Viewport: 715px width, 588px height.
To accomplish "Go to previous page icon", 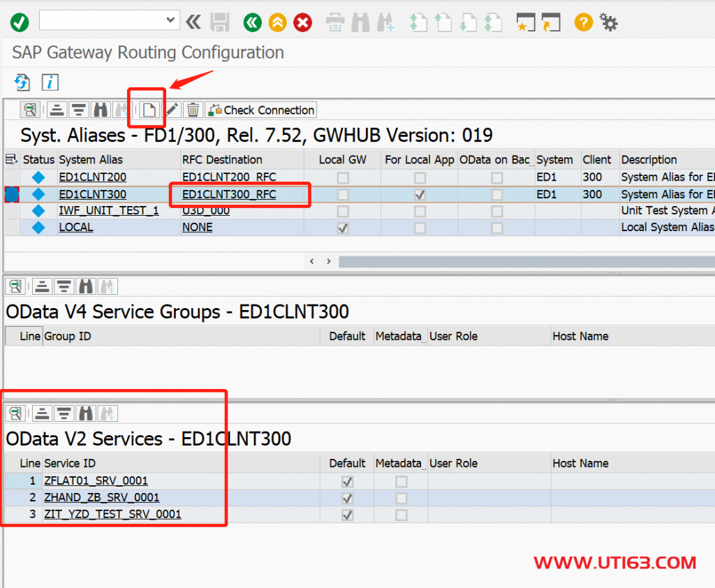I will [x=442, y=22].
